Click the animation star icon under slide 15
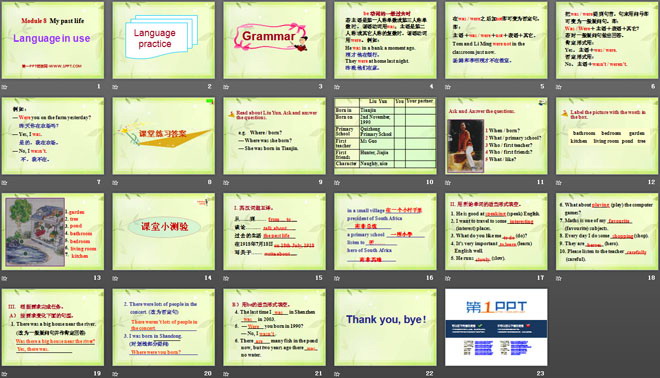The image size is (660, 378). [226, 278]
